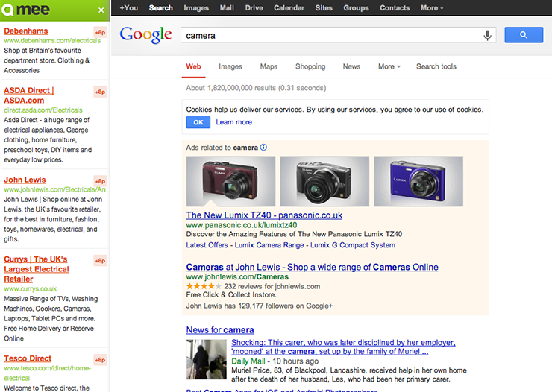Click the ads info icon
Image resolution: width=552 pixels, height=392 pixels.
point(263,148)
